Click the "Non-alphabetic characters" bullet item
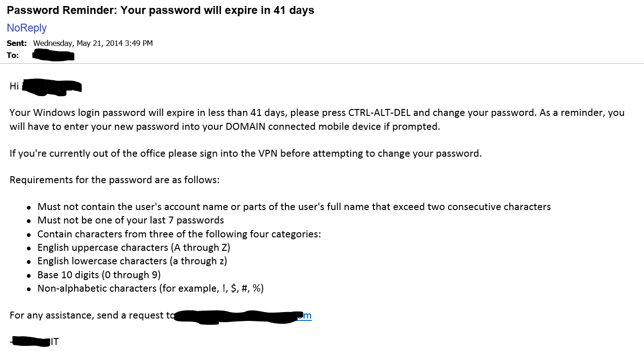The height and width of the screenshot is (351, 644). 150,288
